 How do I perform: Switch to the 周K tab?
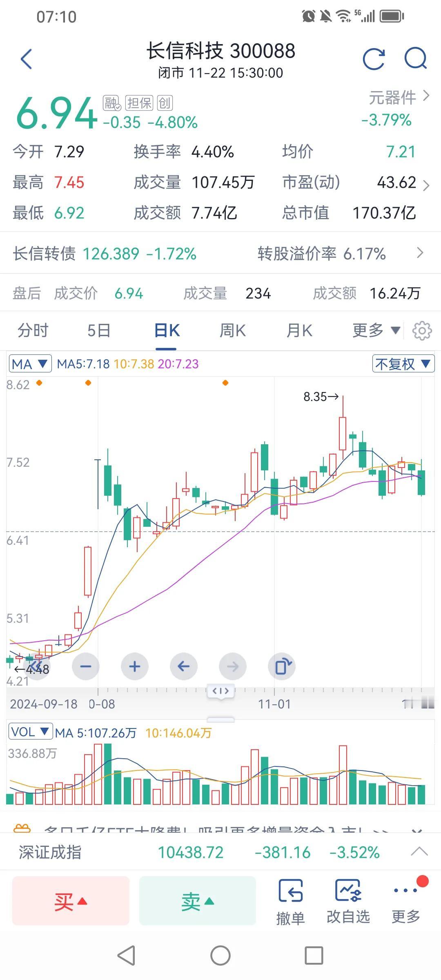click(x=233, y=330)
